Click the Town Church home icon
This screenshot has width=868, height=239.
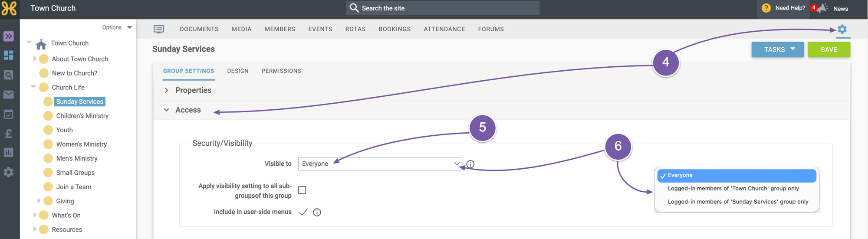click(41, 44)
